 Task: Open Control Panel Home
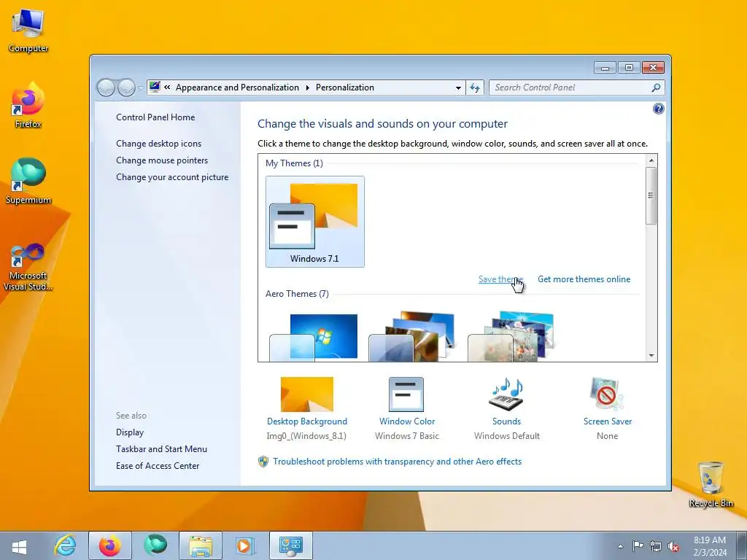click(155, 117)
